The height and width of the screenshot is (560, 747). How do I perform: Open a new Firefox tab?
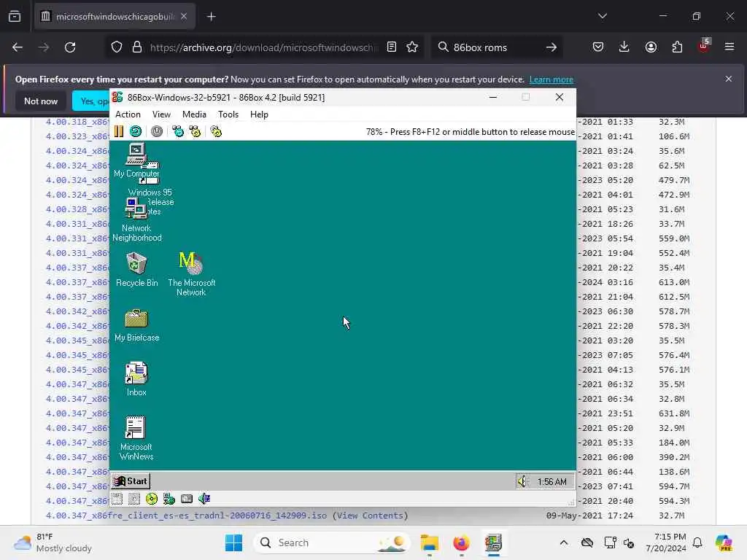coord(211,17)
